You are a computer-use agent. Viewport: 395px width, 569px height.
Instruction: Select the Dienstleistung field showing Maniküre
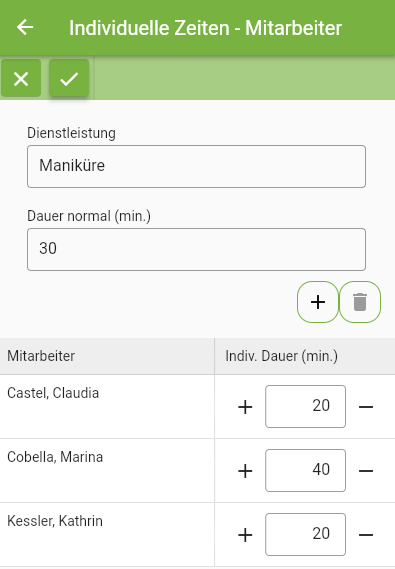[196, 166]
